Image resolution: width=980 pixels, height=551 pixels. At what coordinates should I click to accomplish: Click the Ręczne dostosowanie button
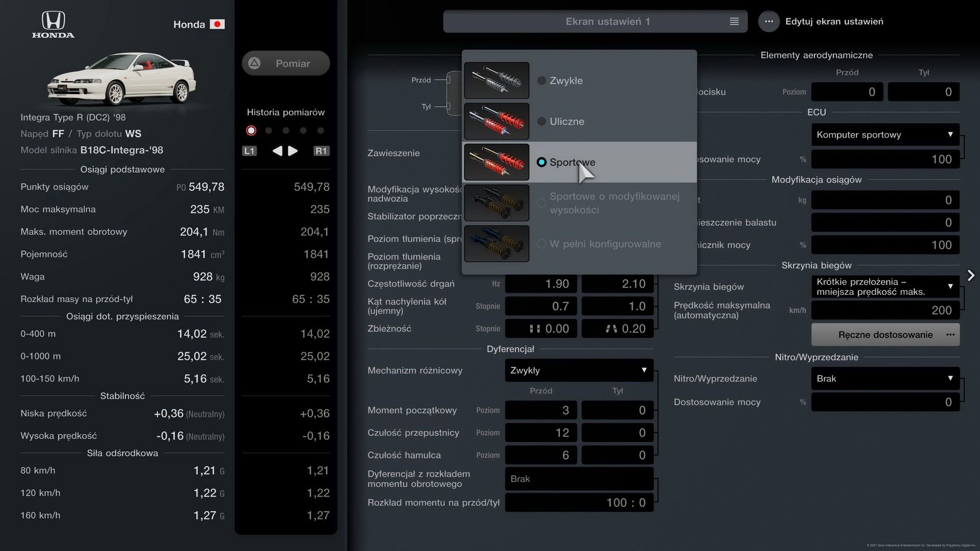pyautogui.click(x=885, y=335)
